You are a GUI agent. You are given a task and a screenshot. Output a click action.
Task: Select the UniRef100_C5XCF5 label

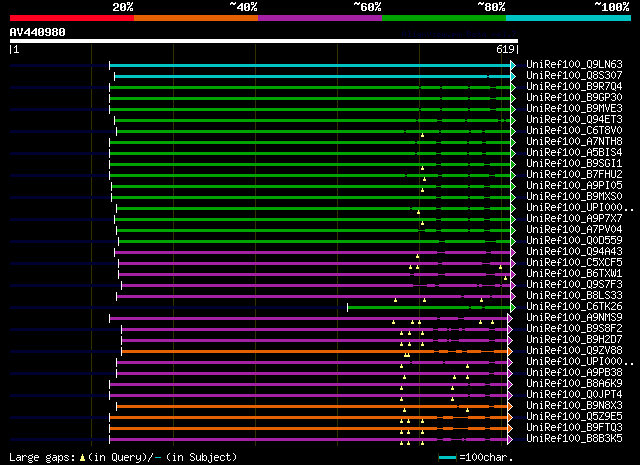point(574,263)
